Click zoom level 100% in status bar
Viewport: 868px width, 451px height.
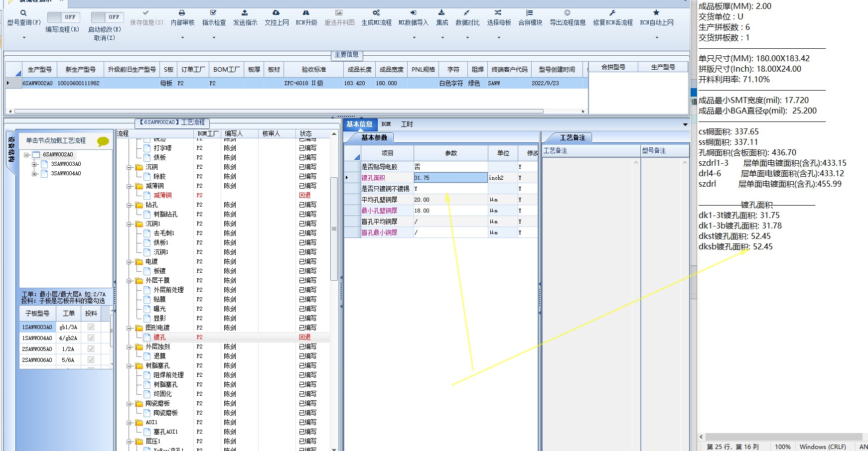pos(782,447)
